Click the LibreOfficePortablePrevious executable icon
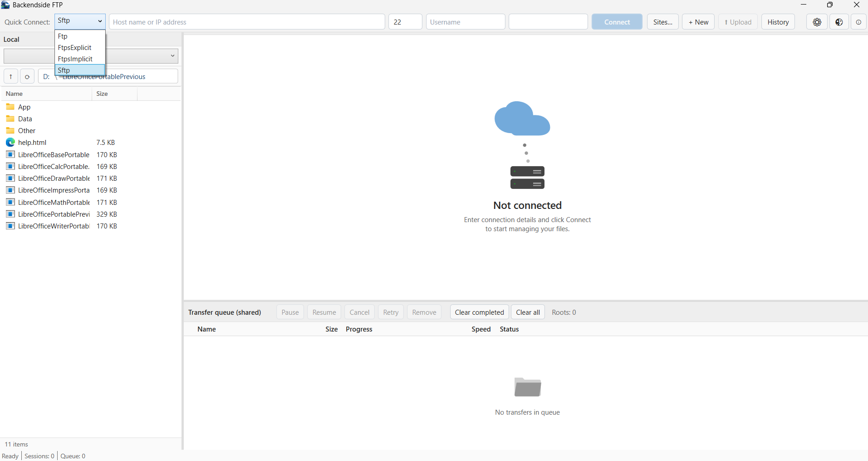 [x=10, y=214]
